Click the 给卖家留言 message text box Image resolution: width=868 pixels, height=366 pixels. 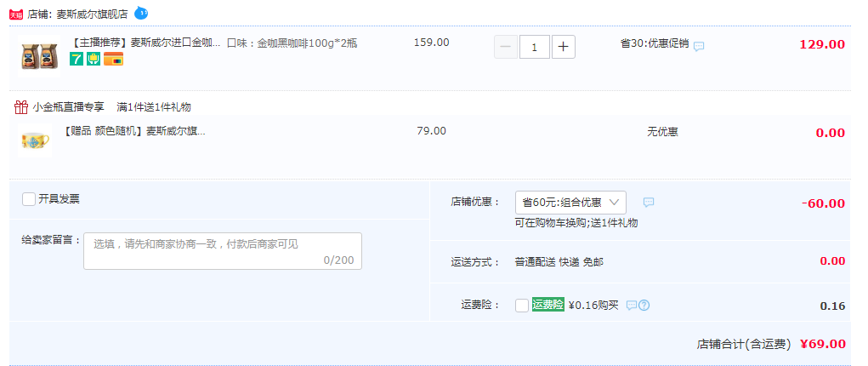click(x=223, y=251)
